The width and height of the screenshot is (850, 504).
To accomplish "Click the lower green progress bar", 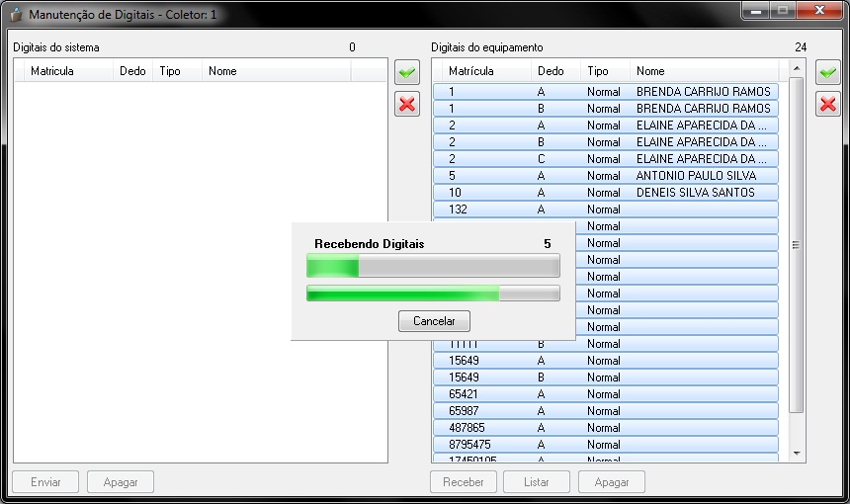I will point(433,293).
